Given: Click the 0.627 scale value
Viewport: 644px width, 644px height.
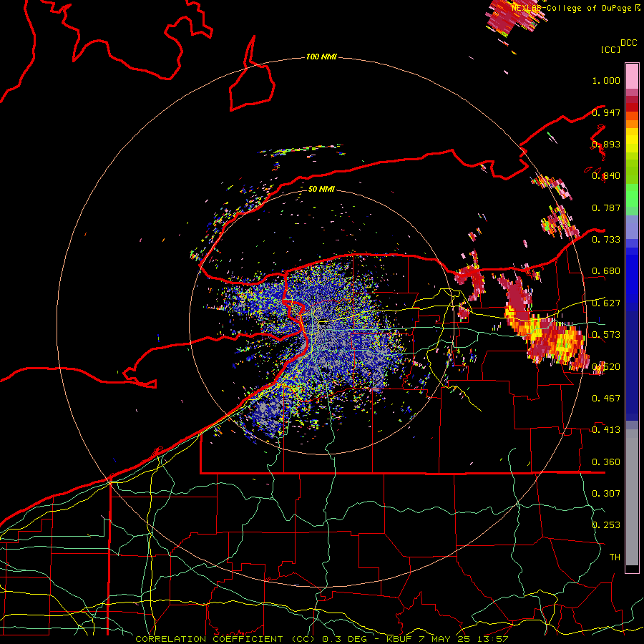Looking at the screenshot, I should 606,303.
